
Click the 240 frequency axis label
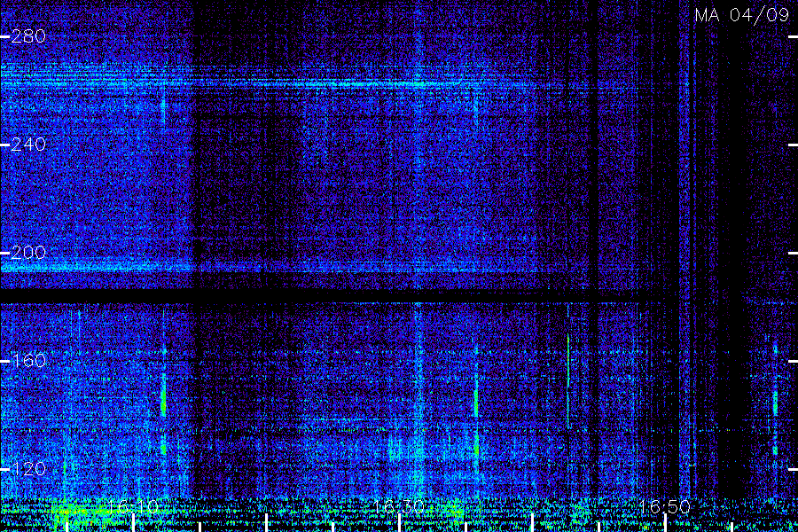28,145
